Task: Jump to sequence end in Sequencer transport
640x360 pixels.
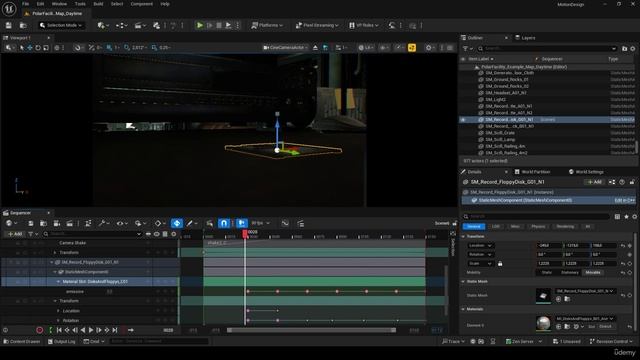Action: (x=115, y=330)
